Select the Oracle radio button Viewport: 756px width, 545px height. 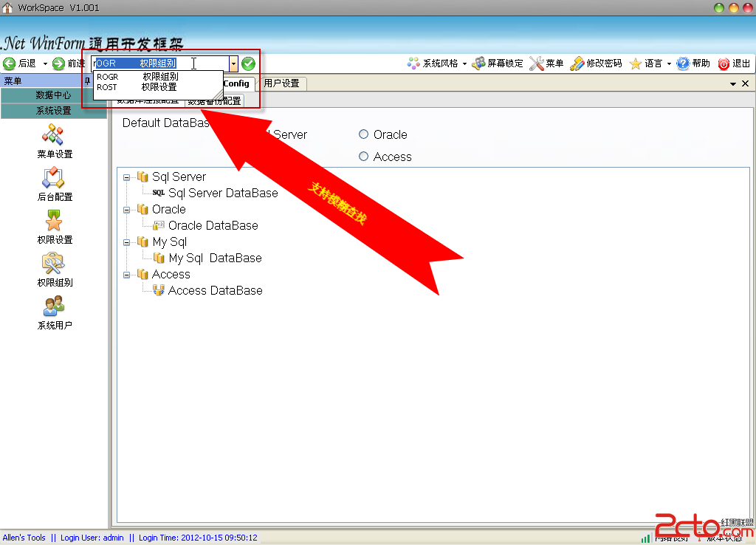pyautogui.click(x=363, y=134)
